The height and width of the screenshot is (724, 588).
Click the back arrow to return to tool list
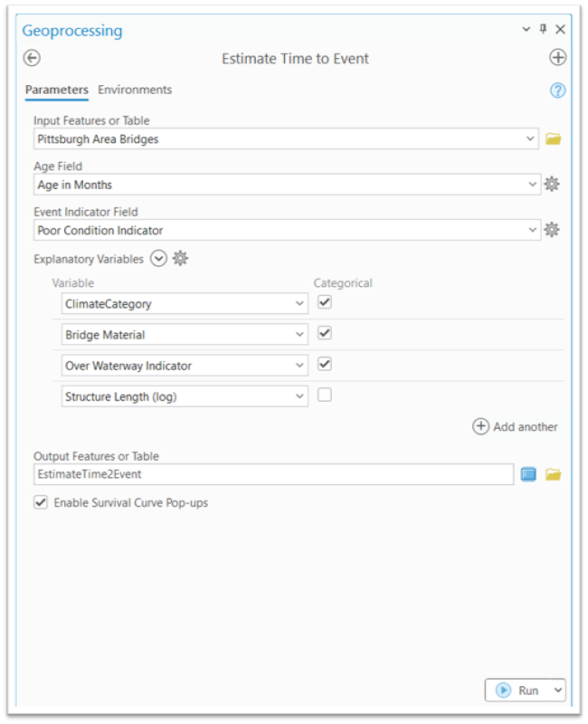click(32, 58)
